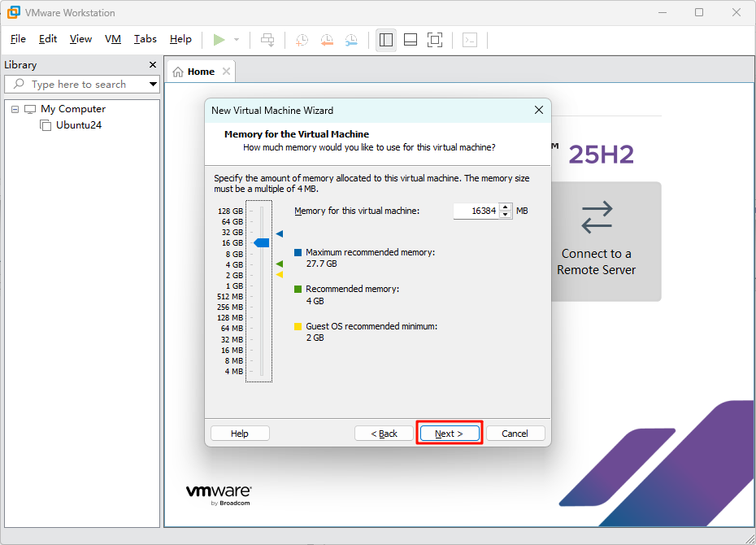This screenshot has width=756, height=545.
Task: Click the 32 GB slider scale label
Action: pos(232,233)
